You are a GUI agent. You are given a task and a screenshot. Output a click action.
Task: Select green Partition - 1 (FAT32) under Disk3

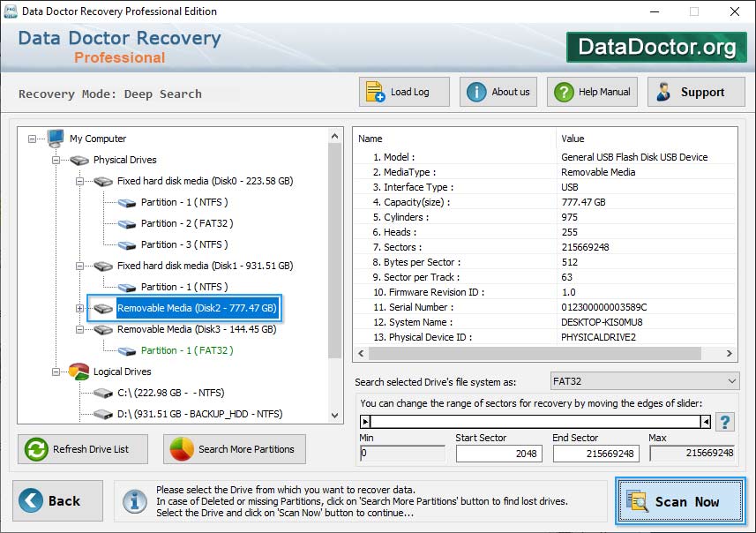click(x=187, y=350)
